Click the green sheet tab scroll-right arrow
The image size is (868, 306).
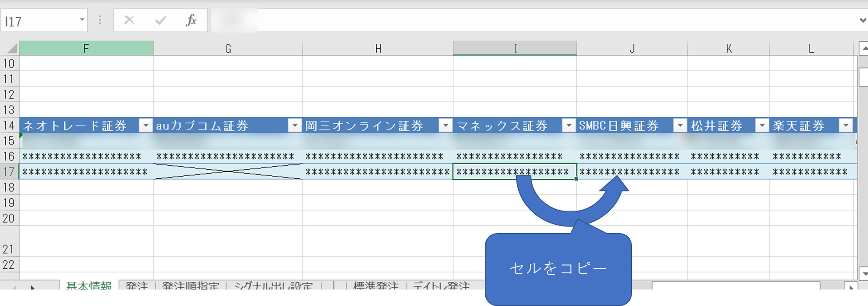[33, 287]
